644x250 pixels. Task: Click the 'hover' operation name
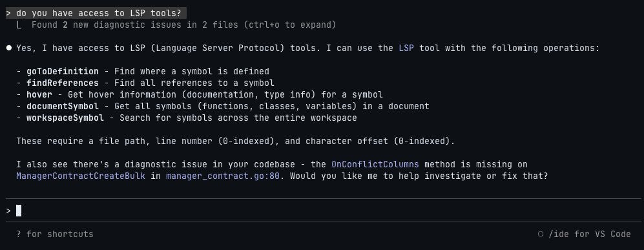(39, 94)
